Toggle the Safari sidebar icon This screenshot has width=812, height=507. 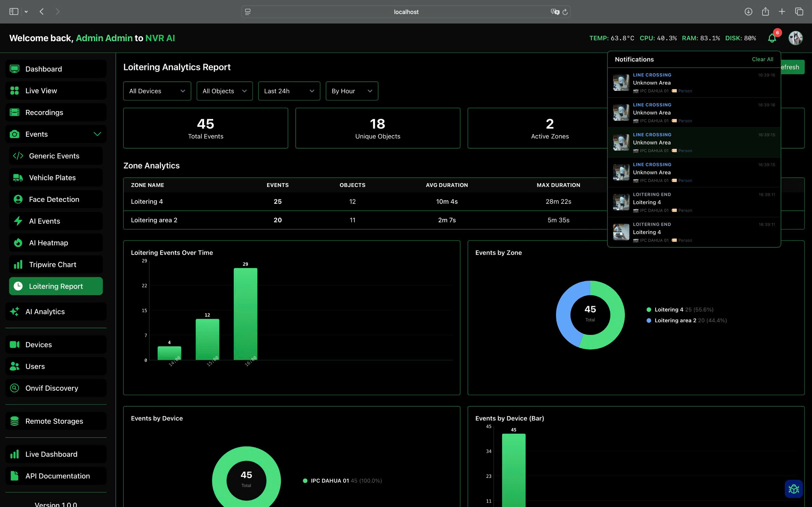14,12
